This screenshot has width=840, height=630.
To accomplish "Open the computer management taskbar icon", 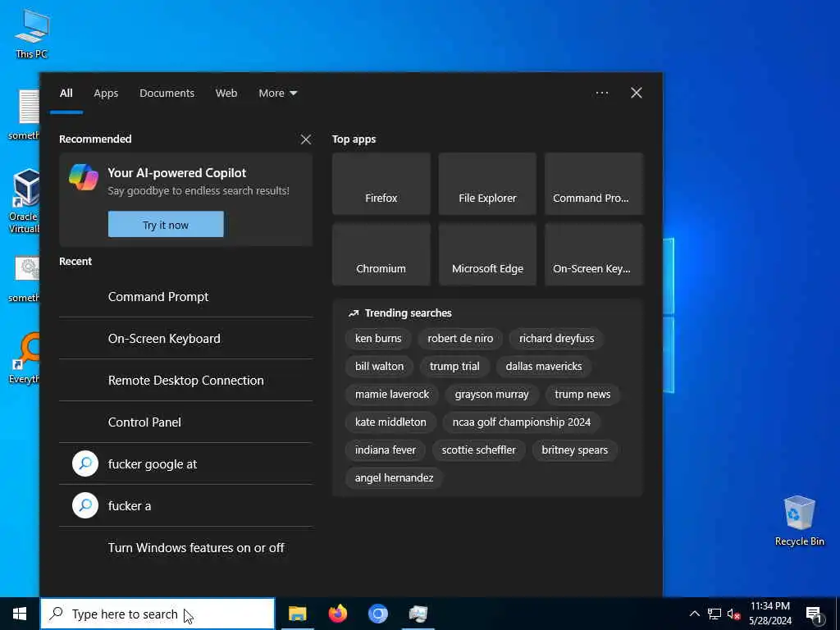I will (x=418, y=614).
